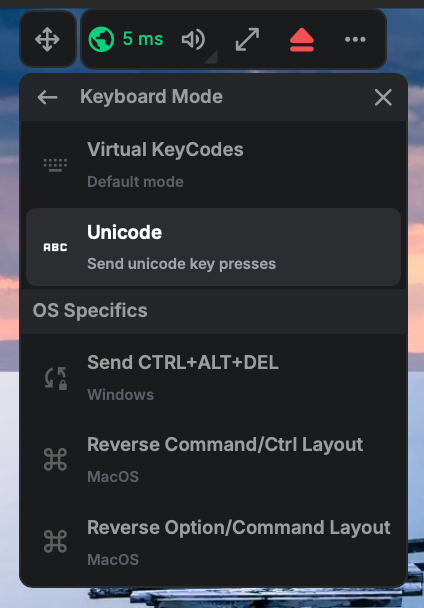Toggle fullscreen with the diagonal arrows icon

247,39
